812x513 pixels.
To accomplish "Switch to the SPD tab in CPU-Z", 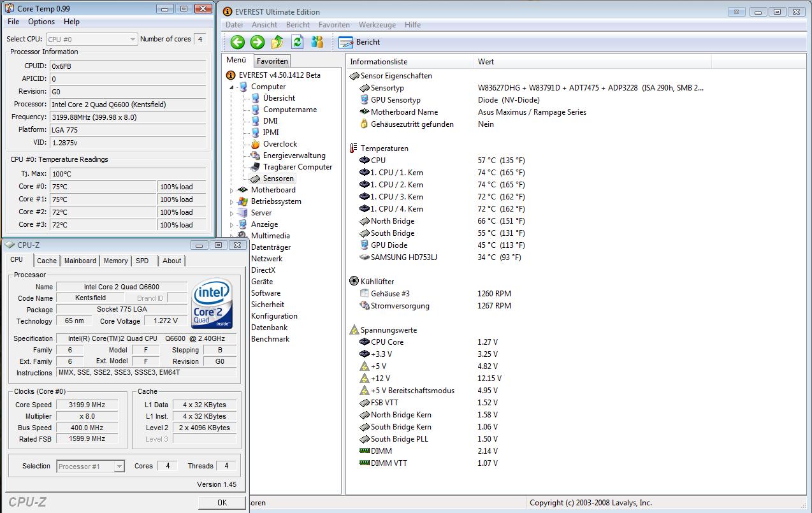I will 142,261.
